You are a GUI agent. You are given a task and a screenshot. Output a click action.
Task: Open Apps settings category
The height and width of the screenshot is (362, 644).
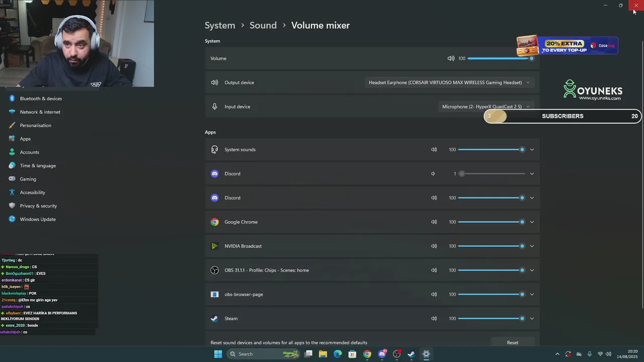[x=25, y=139]
